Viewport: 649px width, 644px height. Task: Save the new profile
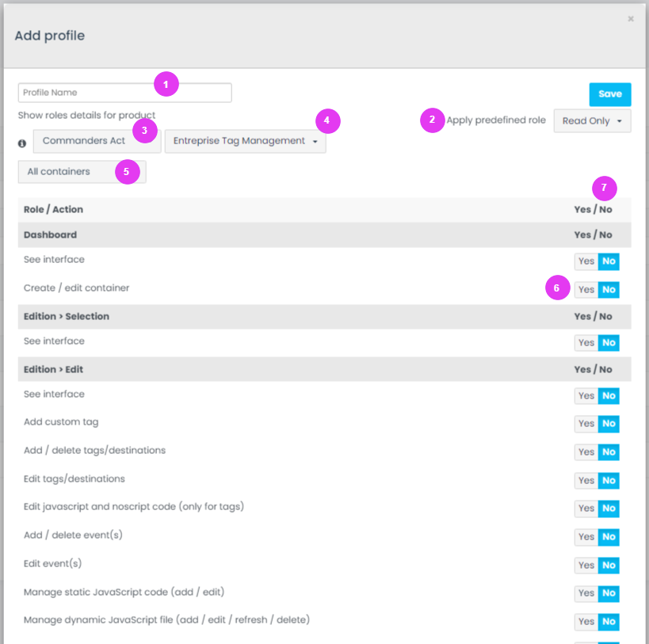click(x=609, y=94)
